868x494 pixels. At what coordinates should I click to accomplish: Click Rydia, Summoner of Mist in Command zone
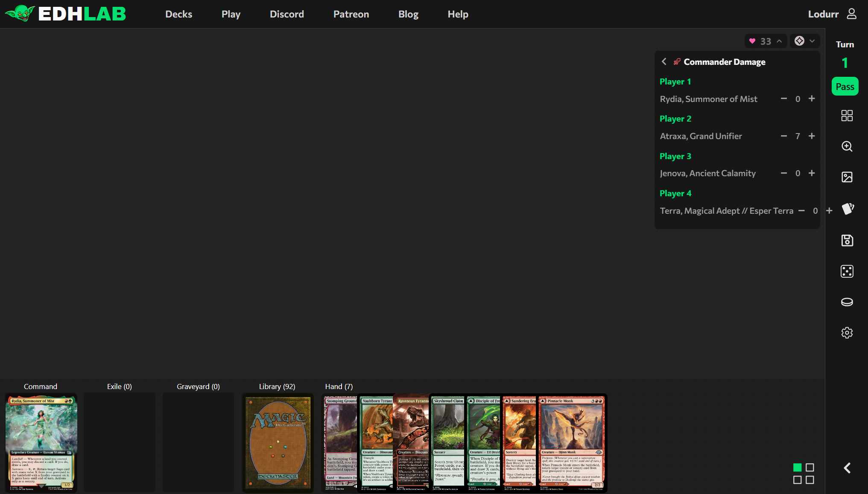point(41,443)
